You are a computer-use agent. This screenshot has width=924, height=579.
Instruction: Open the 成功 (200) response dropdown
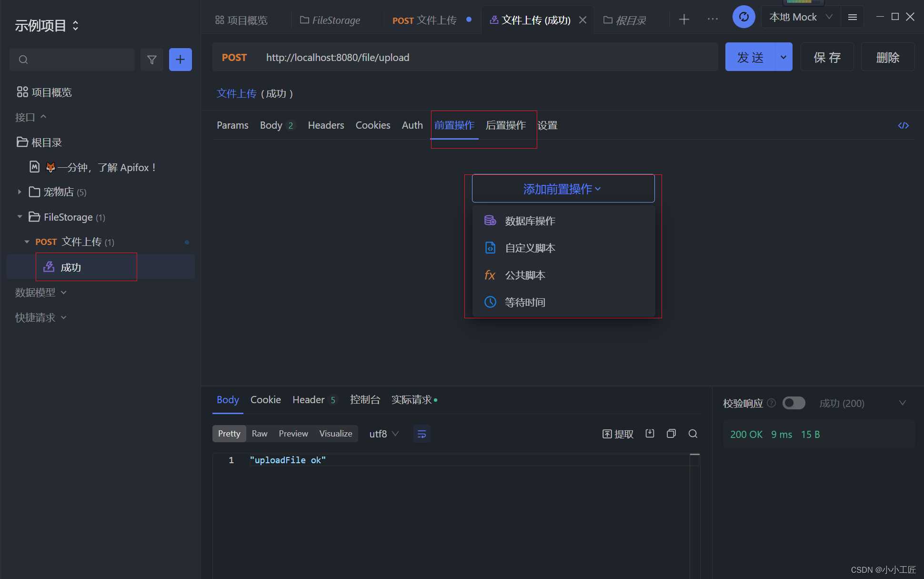pos(862,403)
